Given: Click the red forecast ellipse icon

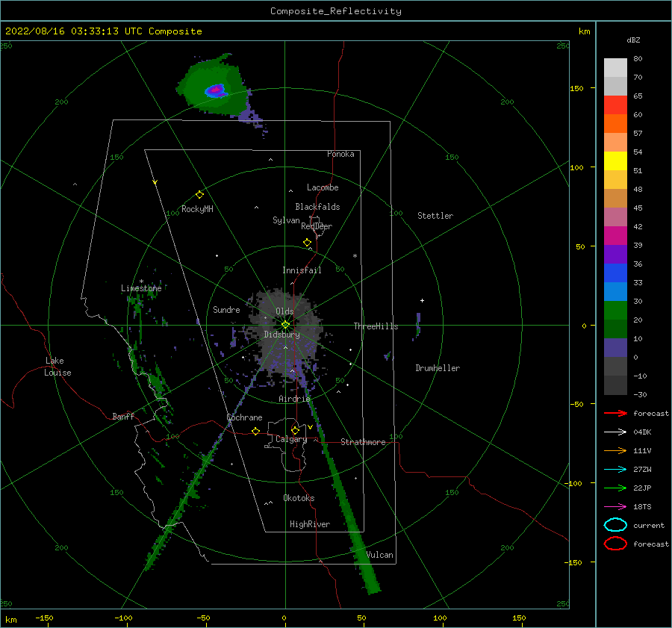Looking at the screenshot, I should pos(615,544).
